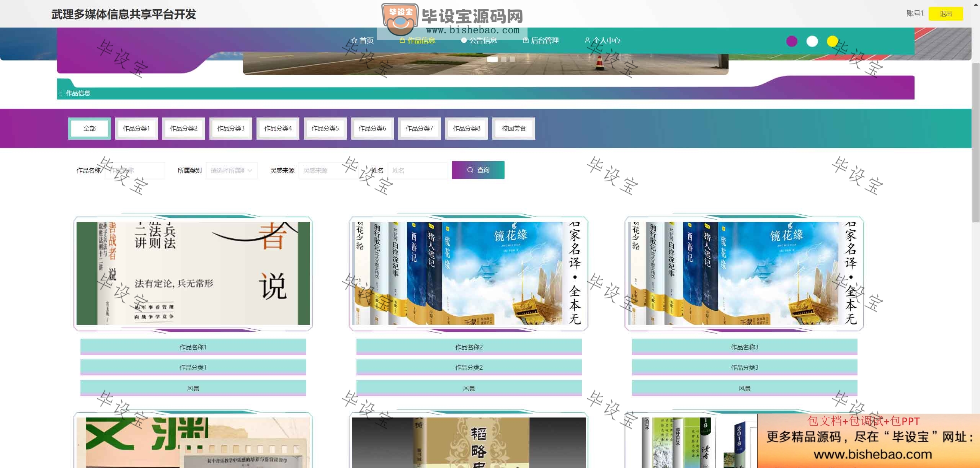Expand the 所属类别 dropdown
Image resolution: width=980 pixels, height=468 pixels.
tap(232, 170)
